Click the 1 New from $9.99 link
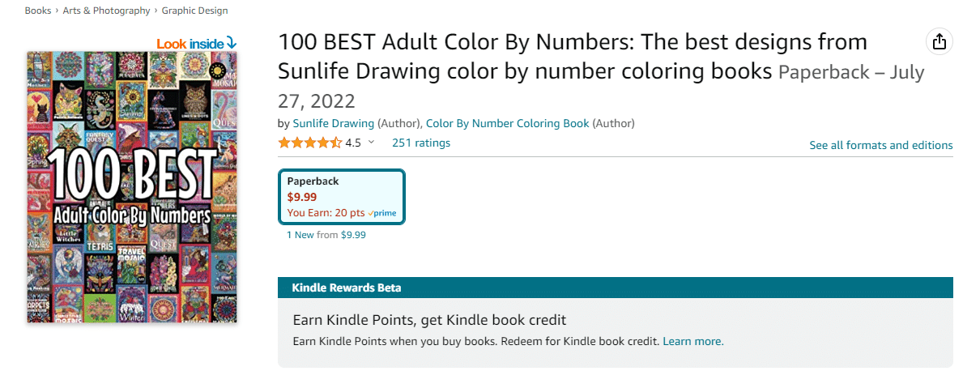The height and width of the screenshot is (371, 980). click(x=326, y=235)
